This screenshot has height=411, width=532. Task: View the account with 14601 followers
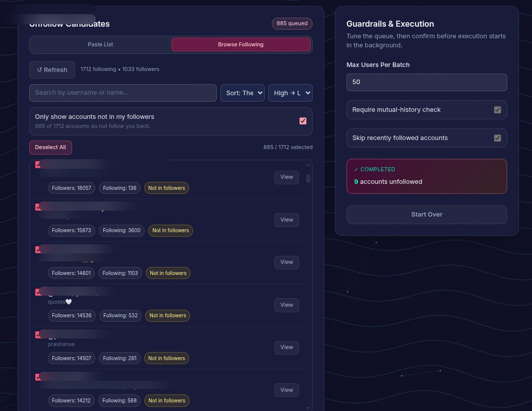[x=286, y=262]
